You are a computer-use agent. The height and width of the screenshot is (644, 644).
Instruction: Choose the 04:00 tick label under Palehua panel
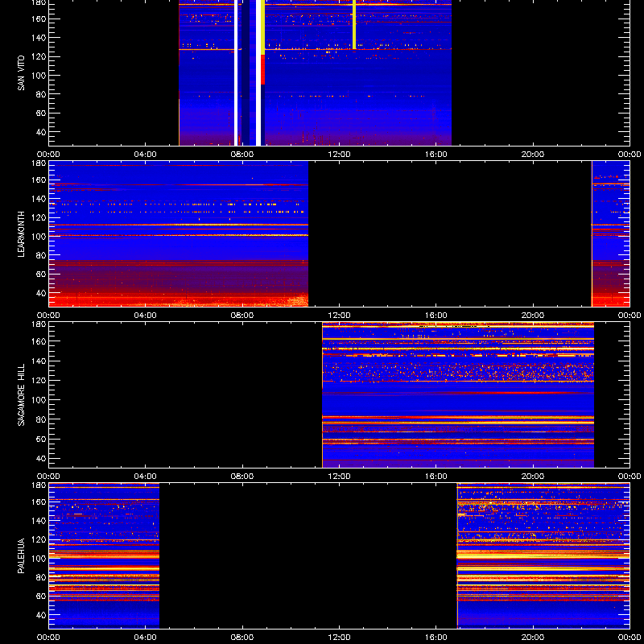click(146, 638)
